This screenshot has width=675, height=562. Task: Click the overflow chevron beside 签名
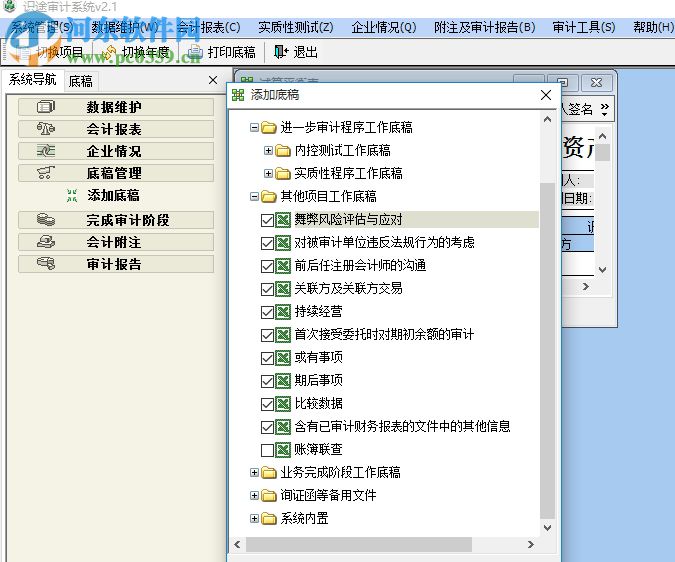(x=605, y=108)
